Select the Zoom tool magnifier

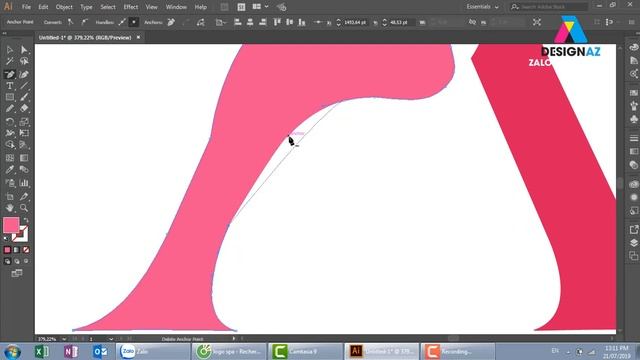(x=24, y=208)
